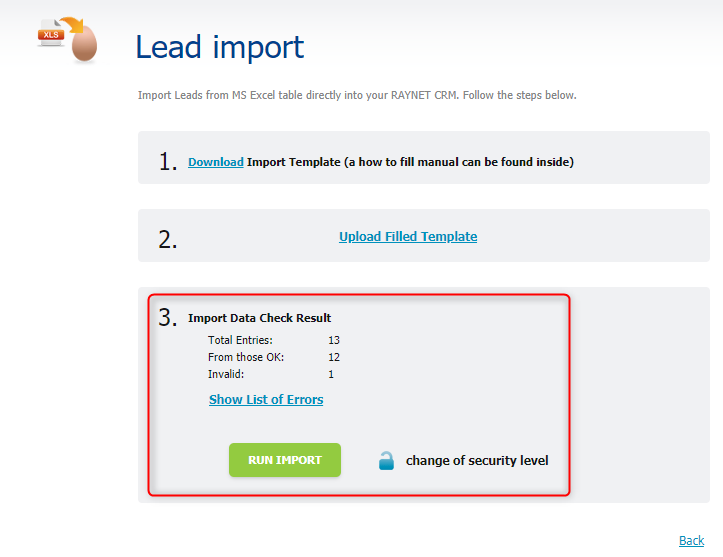Click the Download template link
The height and width of the screenshot is (557, 723).
pyautogui.click(x=216, y=162)
